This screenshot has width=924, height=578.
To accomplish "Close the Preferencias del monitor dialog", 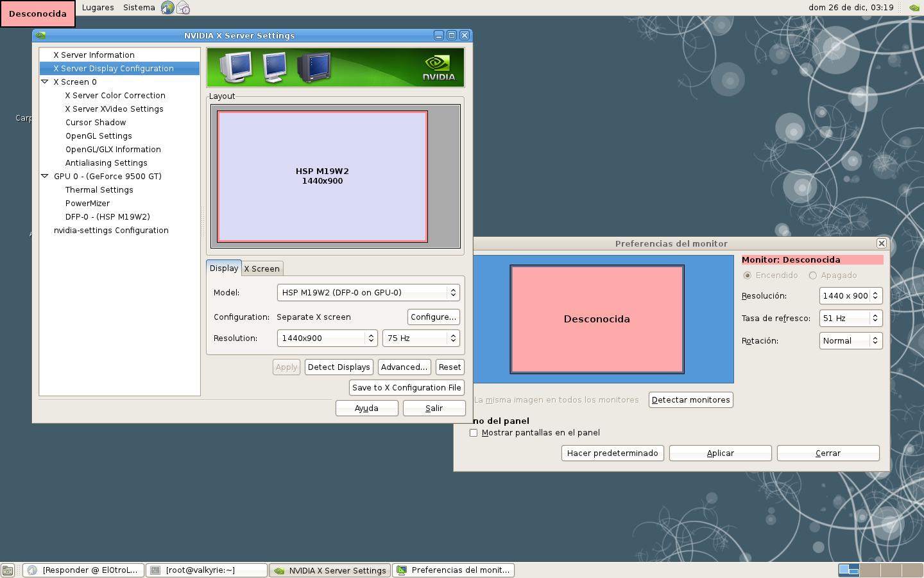I will (881, 243).
